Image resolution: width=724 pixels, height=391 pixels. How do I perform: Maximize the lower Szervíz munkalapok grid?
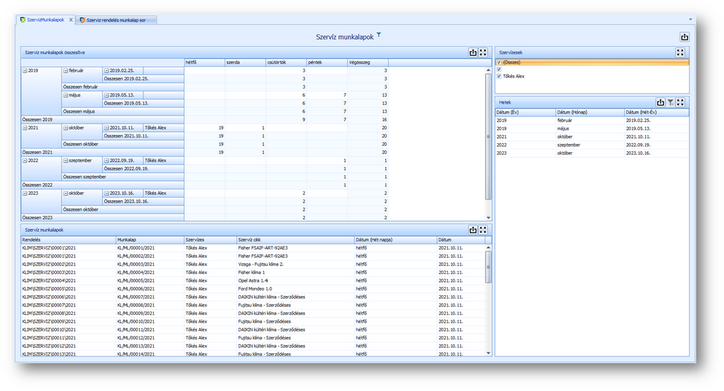point(483,230)
